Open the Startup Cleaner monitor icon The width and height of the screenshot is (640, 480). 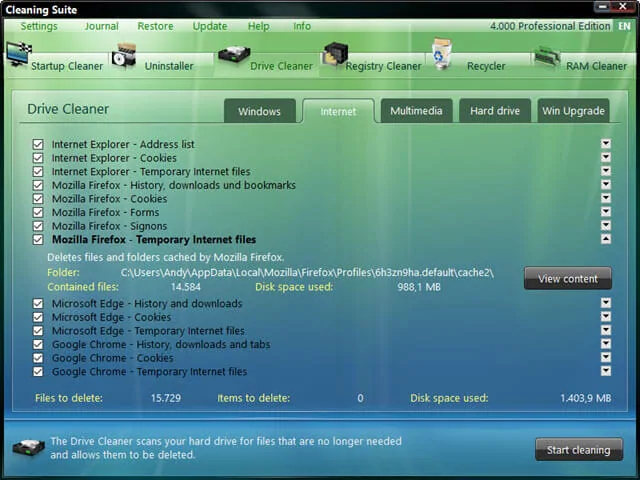(x=18, y=53)
